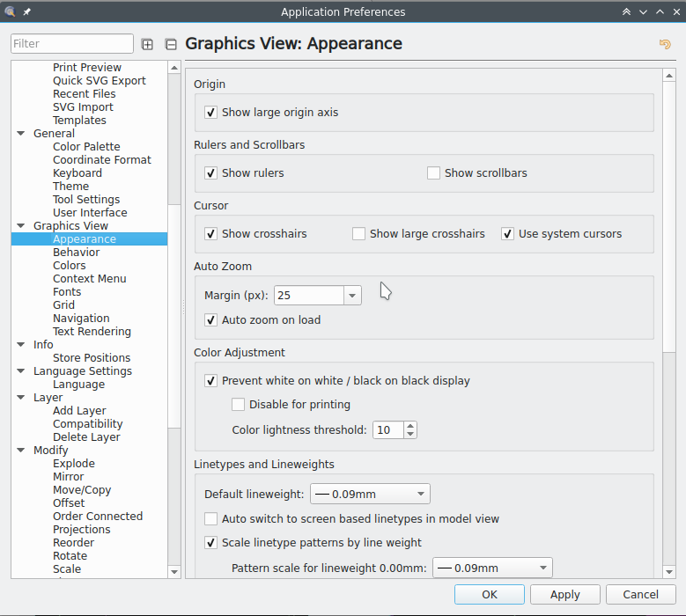Select Keyboard under General

[x=77, y=173]
